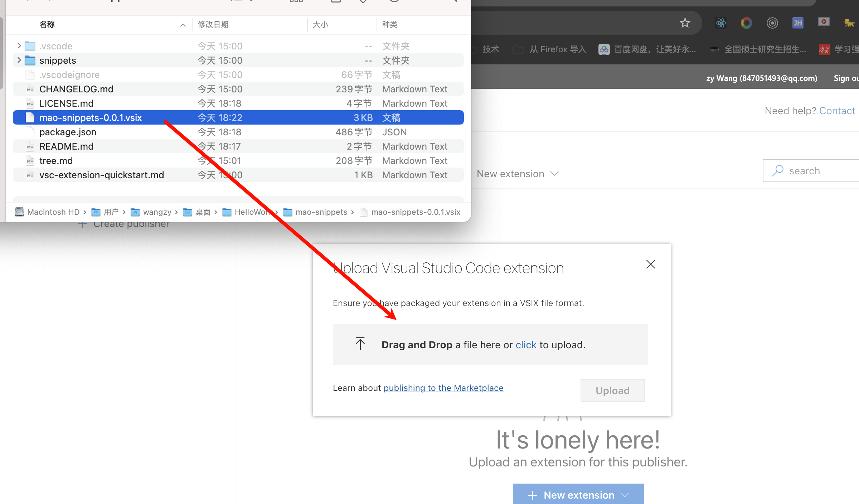Click wangzy folder in Finder path bar
Image resolution: width=859 pixels, height=504 pixels.
coord(151,212)
